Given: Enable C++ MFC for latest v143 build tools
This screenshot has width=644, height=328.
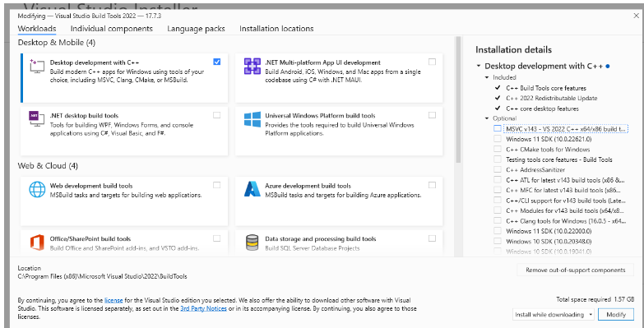Looking at the screenshot, I should (498, 190).
